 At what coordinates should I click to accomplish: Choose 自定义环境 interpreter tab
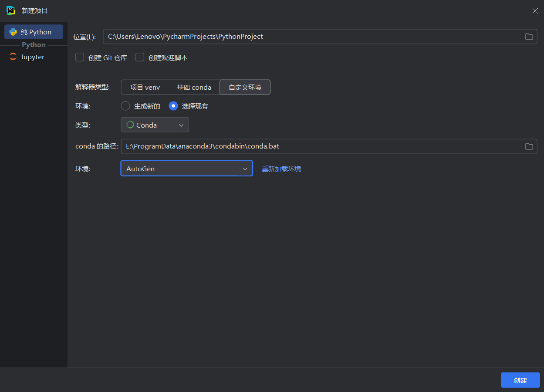245,87
